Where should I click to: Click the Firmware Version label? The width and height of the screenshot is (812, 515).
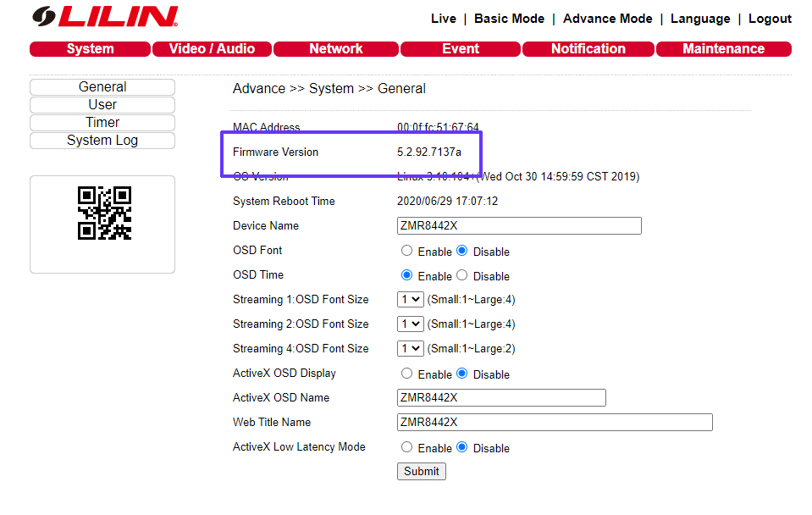tap(275, 152)
